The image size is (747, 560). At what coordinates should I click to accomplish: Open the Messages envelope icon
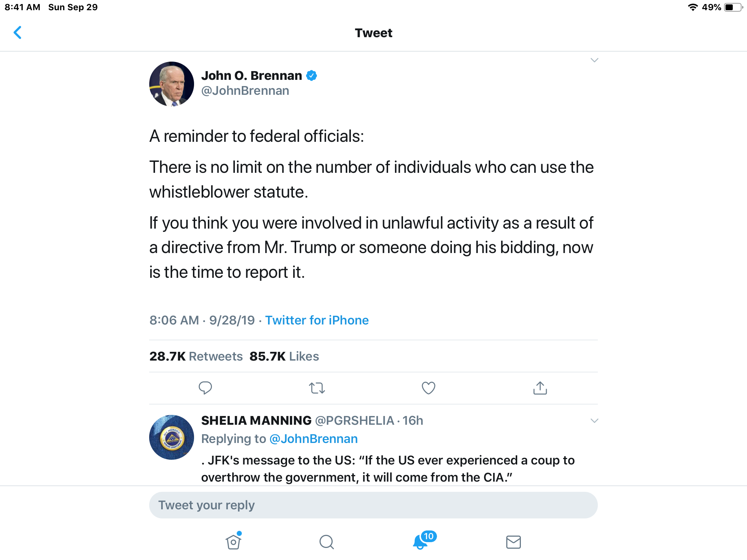point(514,542)
